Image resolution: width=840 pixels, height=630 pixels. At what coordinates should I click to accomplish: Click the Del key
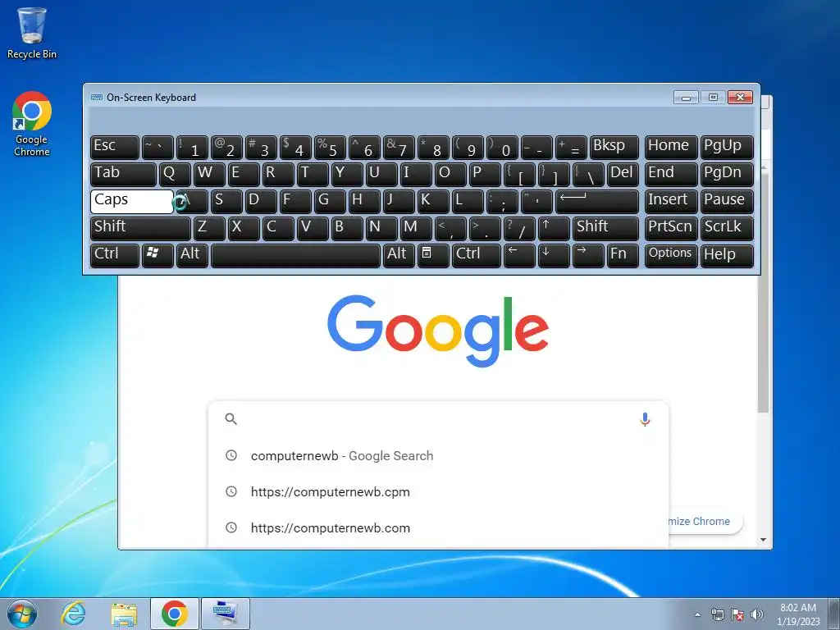click(x=623, y=175)
